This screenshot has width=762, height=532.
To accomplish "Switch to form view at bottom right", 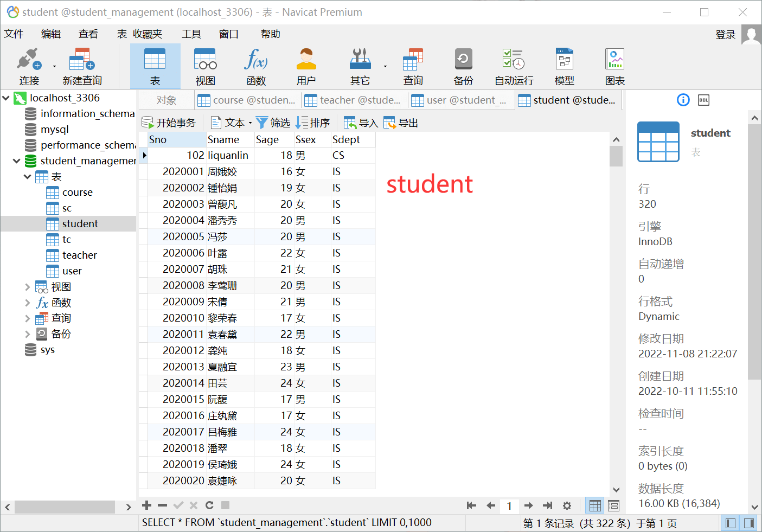I will pos(613,505).
